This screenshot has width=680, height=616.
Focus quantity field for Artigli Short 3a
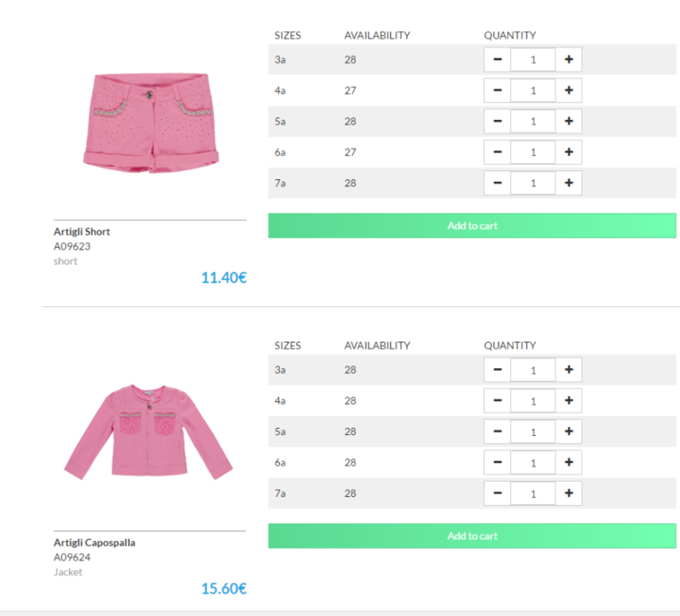tap(533, 60)
